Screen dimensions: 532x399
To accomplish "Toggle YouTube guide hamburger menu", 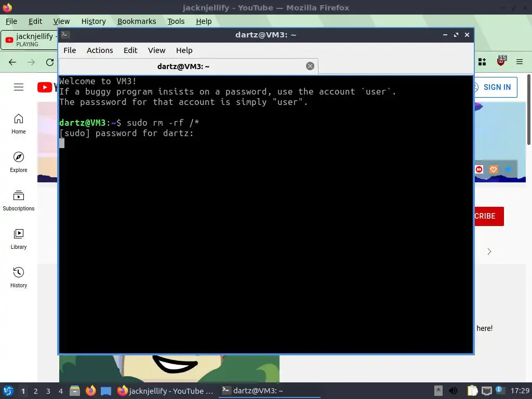I will pyautogui.click(x=19, y=87).
